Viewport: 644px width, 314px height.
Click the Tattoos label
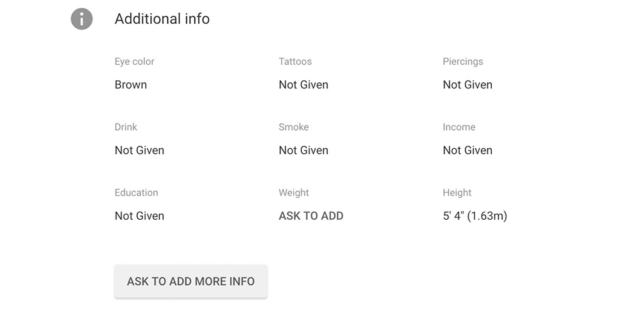pyautogui.click(x=296, y=62)
